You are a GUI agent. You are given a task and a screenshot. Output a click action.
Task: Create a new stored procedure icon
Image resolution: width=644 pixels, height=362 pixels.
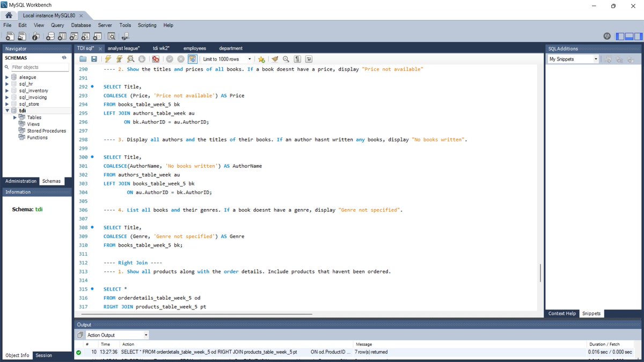pos(86,36)
